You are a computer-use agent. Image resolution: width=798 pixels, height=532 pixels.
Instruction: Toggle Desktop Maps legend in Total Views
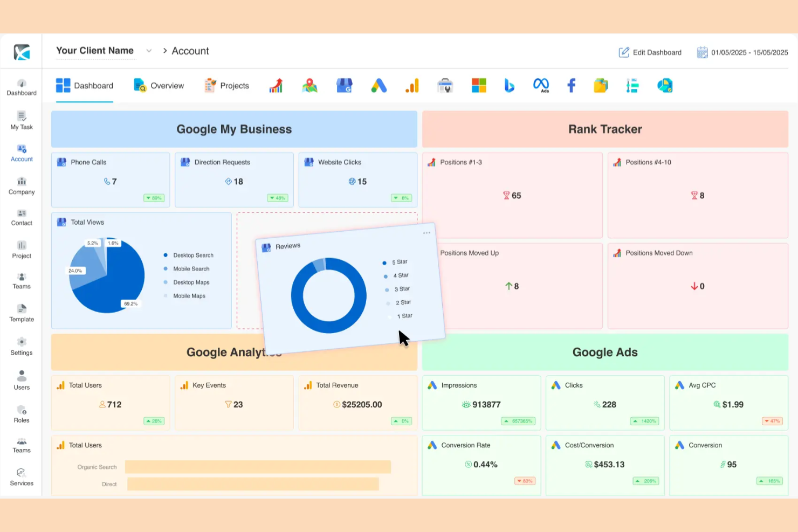(x=187, y=282)
